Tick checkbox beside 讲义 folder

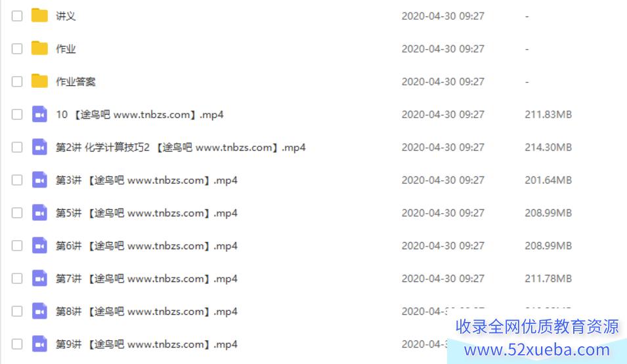coord(17,16)
